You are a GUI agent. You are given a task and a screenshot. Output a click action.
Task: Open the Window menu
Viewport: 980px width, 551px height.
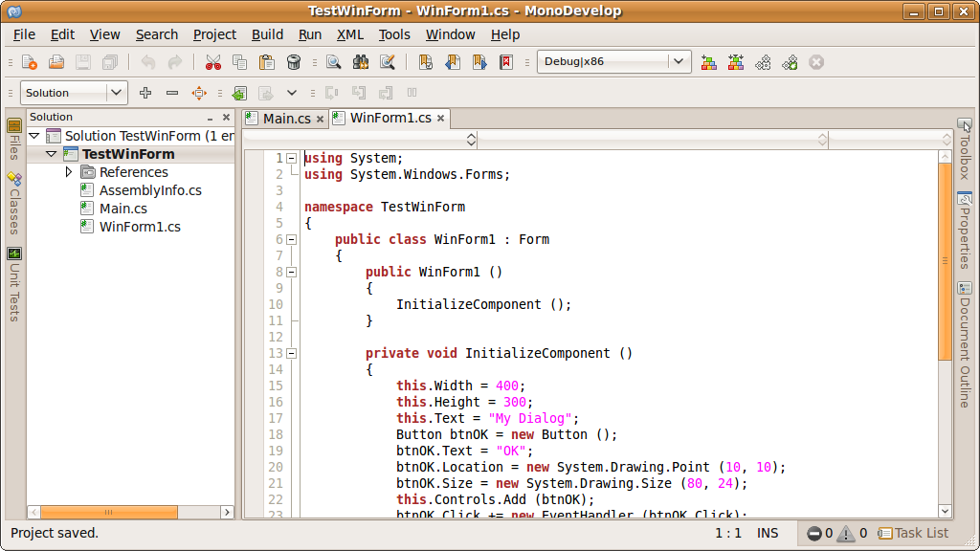tap(451, 34)
